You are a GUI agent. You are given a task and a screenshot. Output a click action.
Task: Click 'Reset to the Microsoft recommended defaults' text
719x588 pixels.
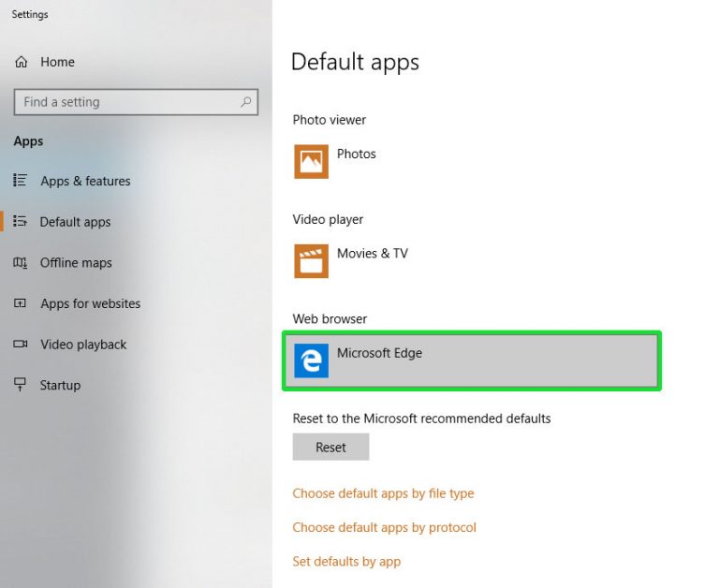point(421,419)
